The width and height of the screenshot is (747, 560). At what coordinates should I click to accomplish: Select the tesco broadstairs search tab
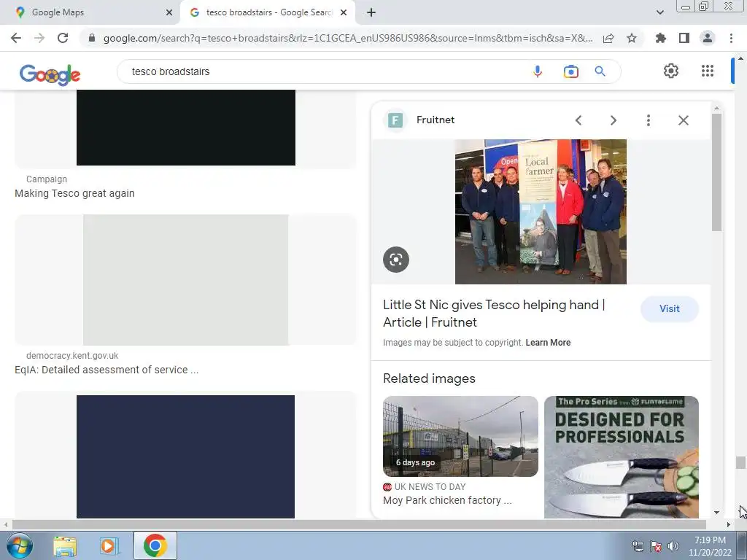point(268,12)
